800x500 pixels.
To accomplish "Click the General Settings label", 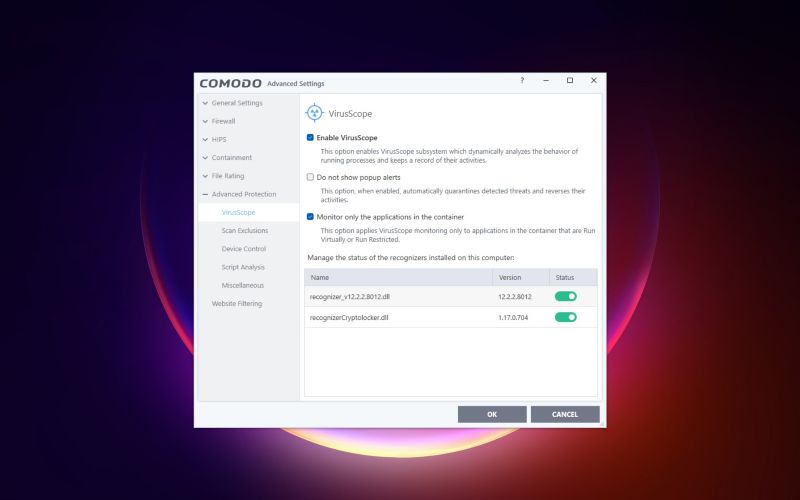I will pos(237,103).
